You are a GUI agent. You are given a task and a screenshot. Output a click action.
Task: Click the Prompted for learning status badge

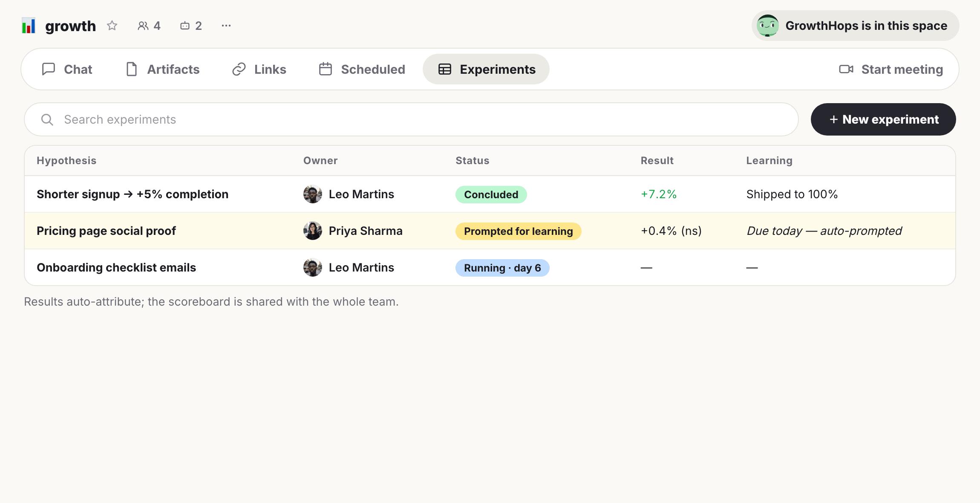[x=519, y=231]
